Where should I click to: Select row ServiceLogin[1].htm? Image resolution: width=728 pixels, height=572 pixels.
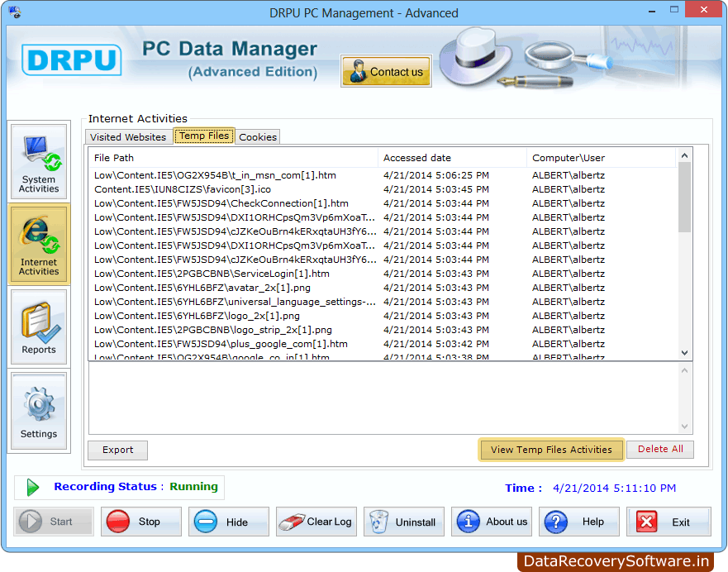tap(383, 274)
